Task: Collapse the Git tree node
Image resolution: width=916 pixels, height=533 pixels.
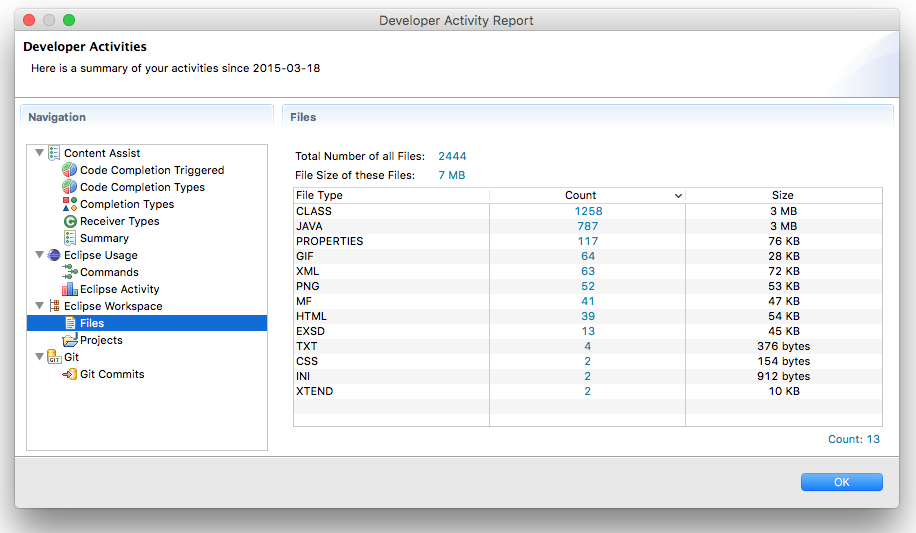Action: pos(40,358)
